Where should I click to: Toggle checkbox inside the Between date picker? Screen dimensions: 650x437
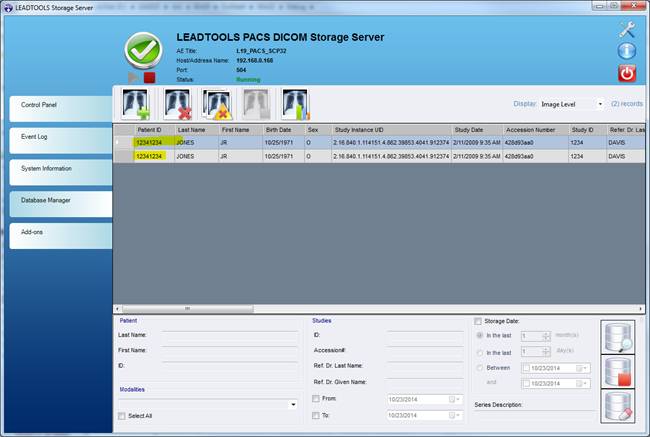tap(526, 368)
